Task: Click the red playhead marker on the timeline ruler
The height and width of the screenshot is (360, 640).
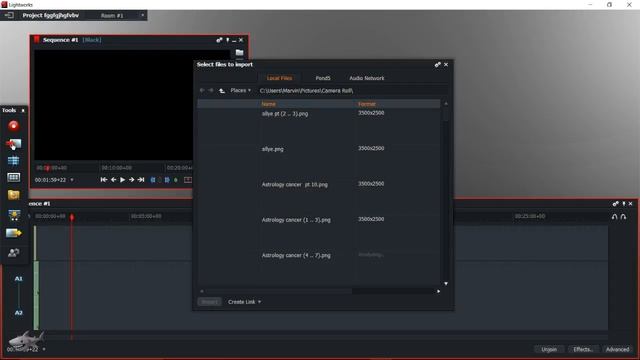Action: pos(72,217)
